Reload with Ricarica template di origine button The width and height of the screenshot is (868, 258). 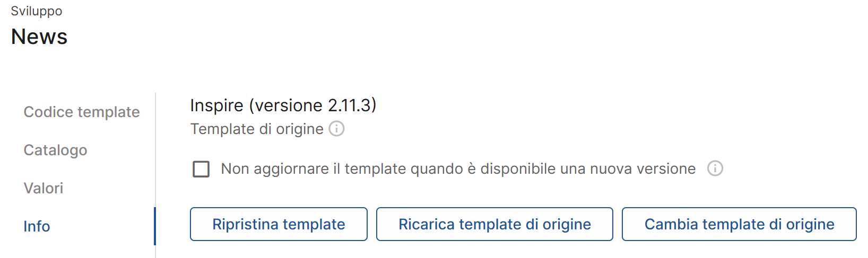pyautogui.click(x=494, y=224)
